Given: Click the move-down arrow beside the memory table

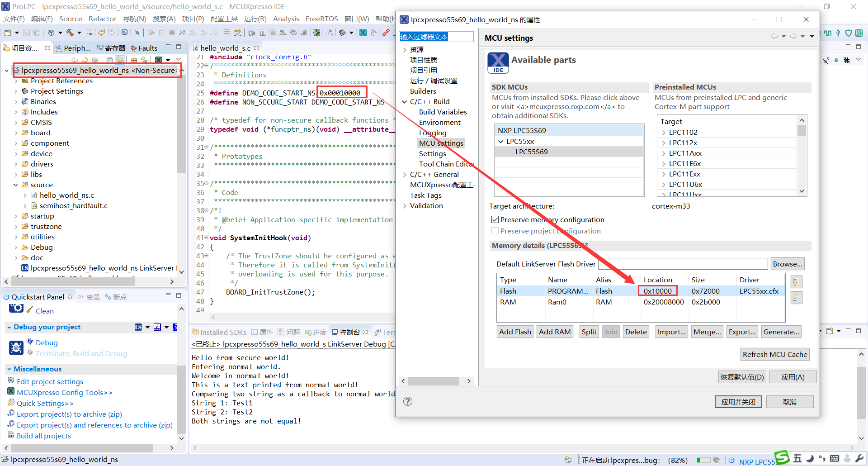Looking at the screenshot, I should tap(796, 298).
